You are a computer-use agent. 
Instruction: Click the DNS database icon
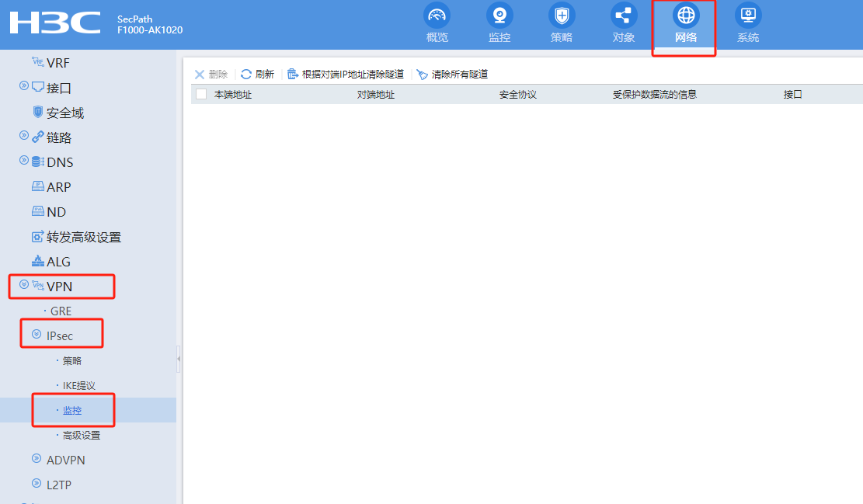(x=38, y=162)
